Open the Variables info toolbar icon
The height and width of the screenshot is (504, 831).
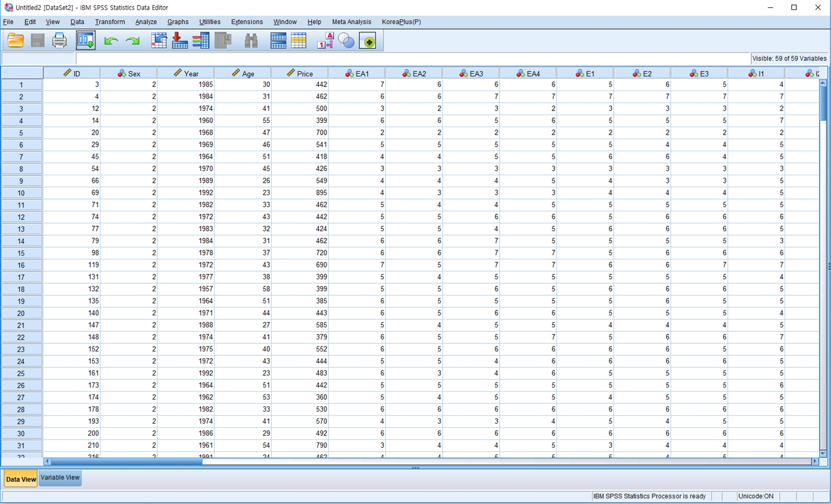click(201, 41)
